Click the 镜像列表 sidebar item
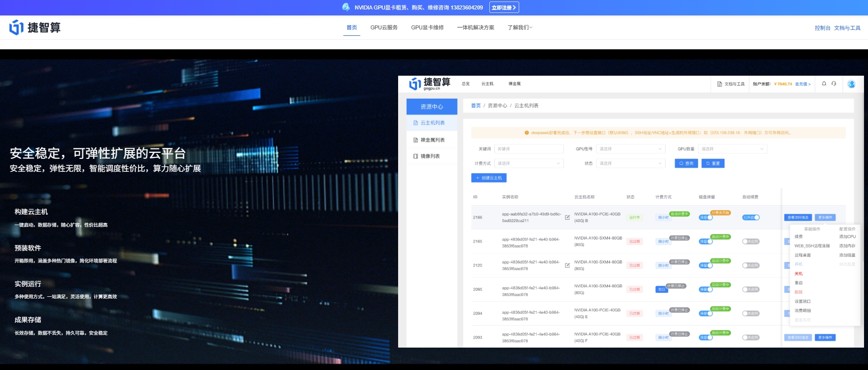The image size is (868, 370). point(430,156)
